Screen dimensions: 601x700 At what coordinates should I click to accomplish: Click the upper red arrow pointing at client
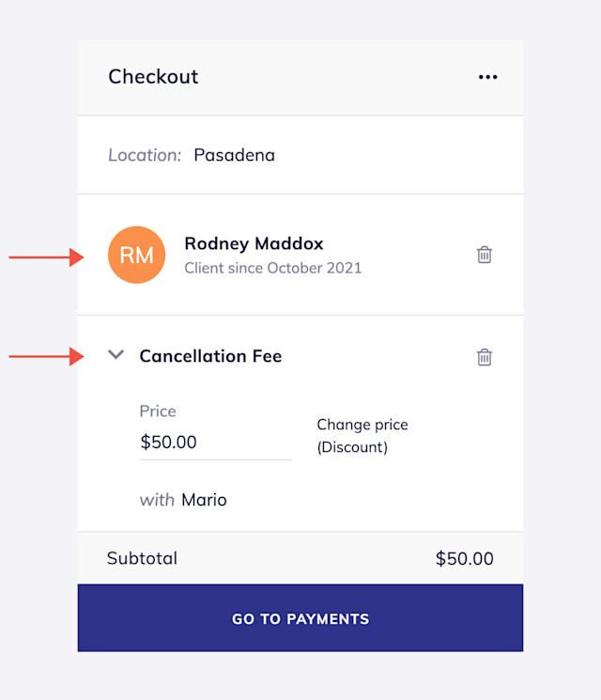(46, 257)
